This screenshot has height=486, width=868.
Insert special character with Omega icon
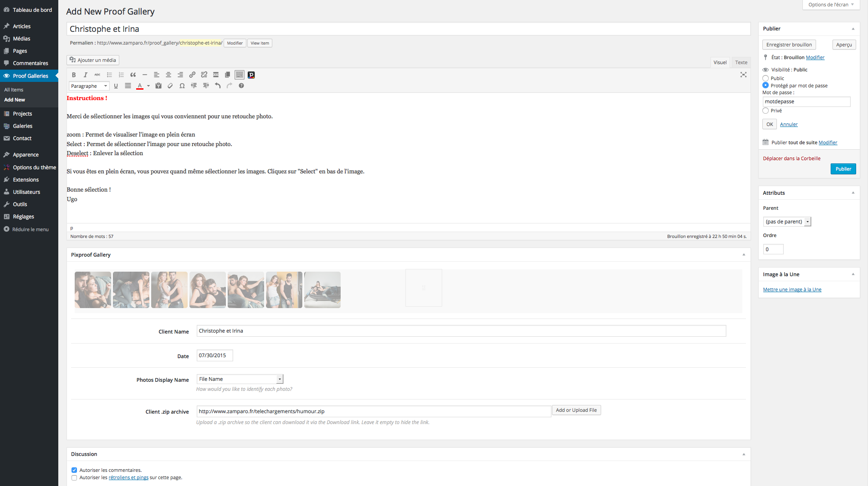coord(182,86)
